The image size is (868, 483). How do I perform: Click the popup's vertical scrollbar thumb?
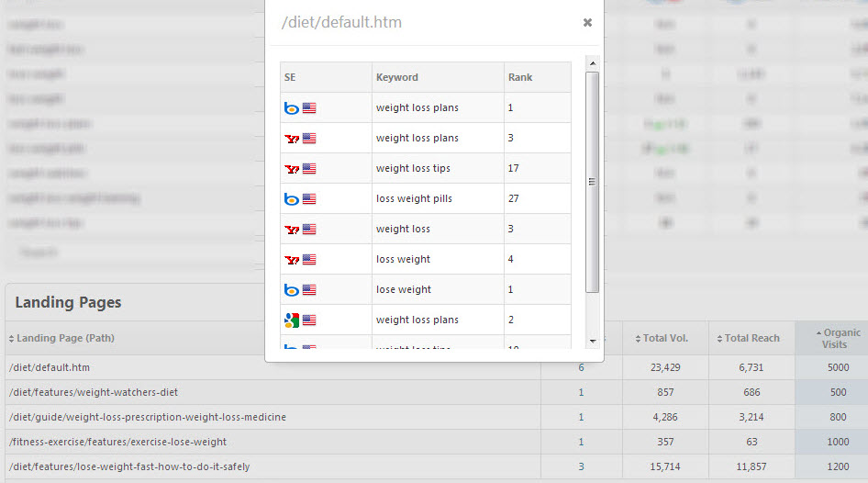pos(592,182)
